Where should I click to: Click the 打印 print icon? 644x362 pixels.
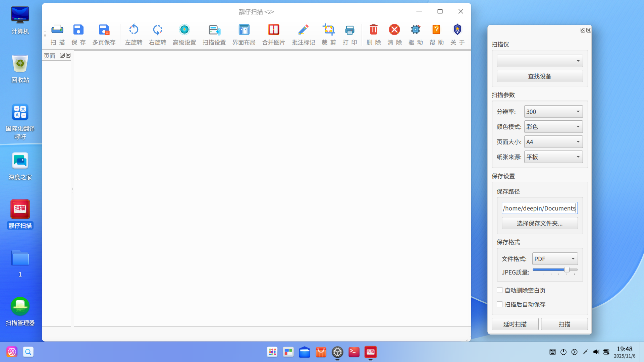(350, 34)
